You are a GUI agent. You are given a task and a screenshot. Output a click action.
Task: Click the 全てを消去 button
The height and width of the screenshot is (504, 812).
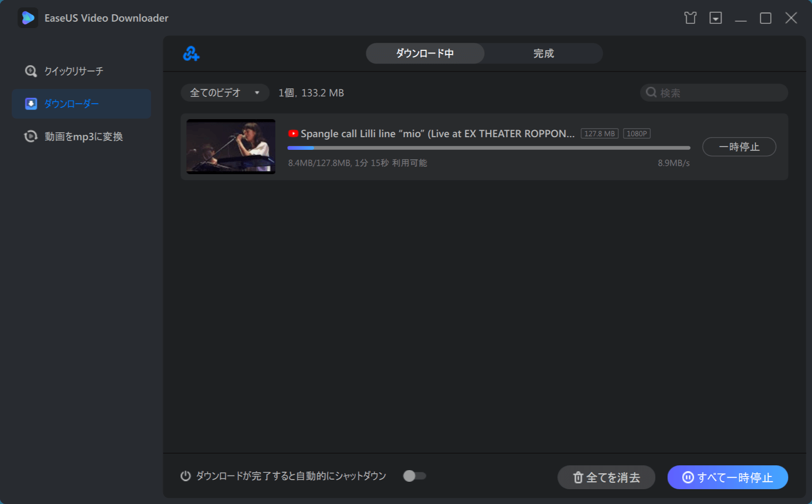pos(606,478)
